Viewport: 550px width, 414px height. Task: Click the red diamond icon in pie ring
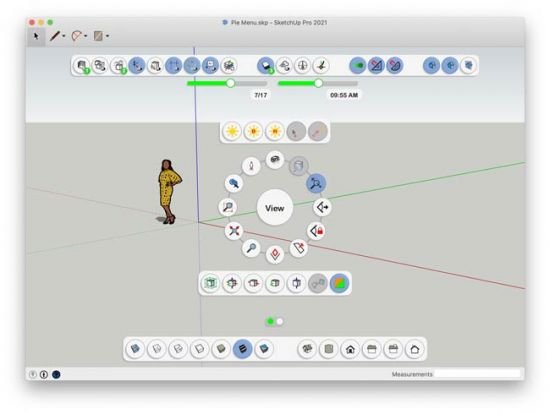pyautogui.click(x=275, y=255)
